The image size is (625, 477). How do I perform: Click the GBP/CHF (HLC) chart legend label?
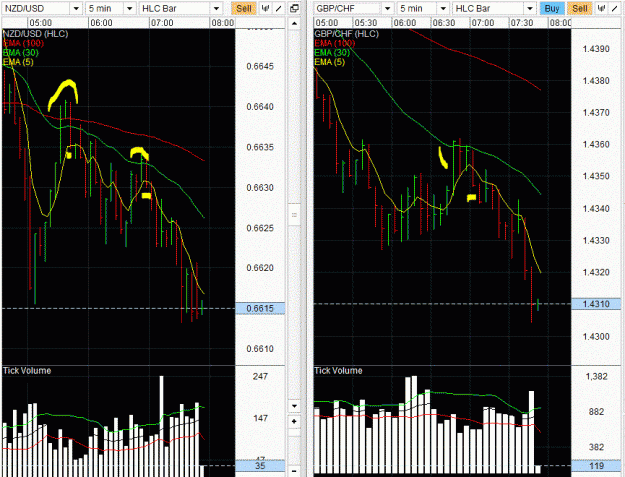coord(346,34)
